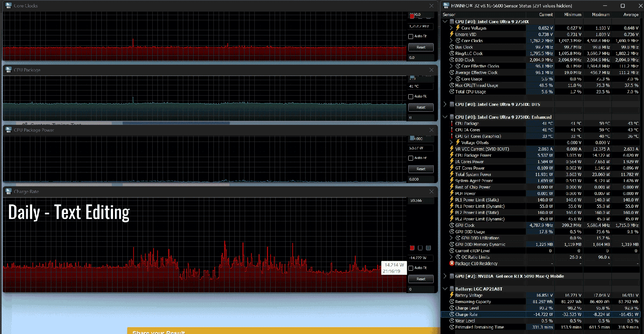
Task: Click the icon next to Charge Level
Action: [x=452, y=308]
